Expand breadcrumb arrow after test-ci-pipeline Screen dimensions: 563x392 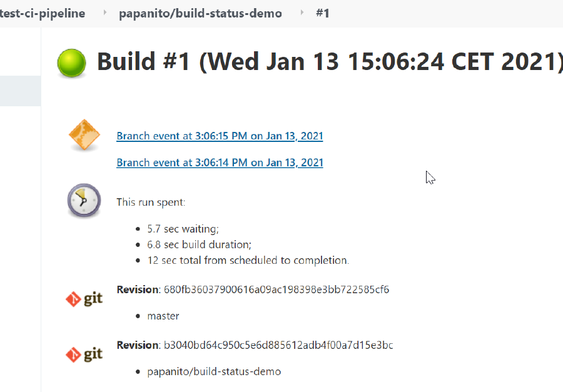click(x=105, y=13)
